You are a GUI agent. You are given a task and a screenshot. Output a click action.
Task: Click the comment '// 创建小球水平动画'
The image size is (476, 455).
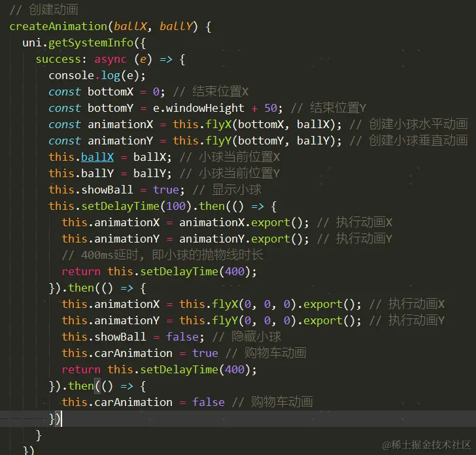click(x=409, y=124)
